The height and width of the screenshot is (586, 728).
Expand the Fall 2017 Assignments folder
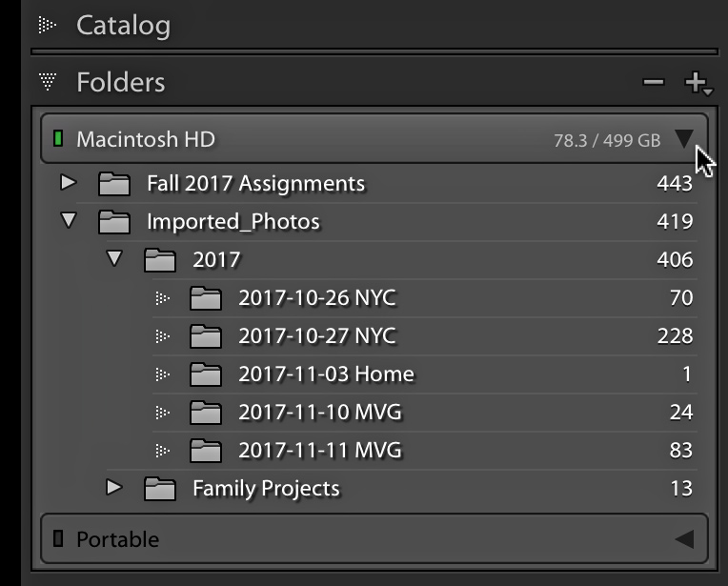click(69, 182)
